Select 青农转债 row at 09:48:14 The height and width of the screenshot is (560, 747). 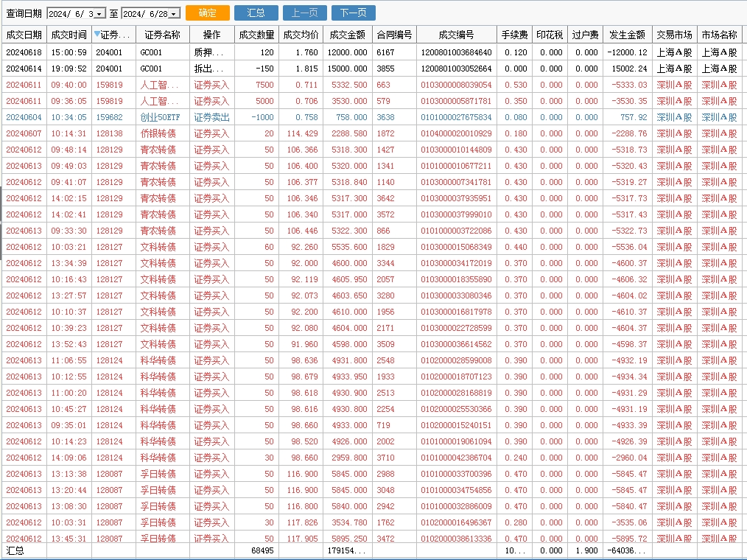pos(371,150)
